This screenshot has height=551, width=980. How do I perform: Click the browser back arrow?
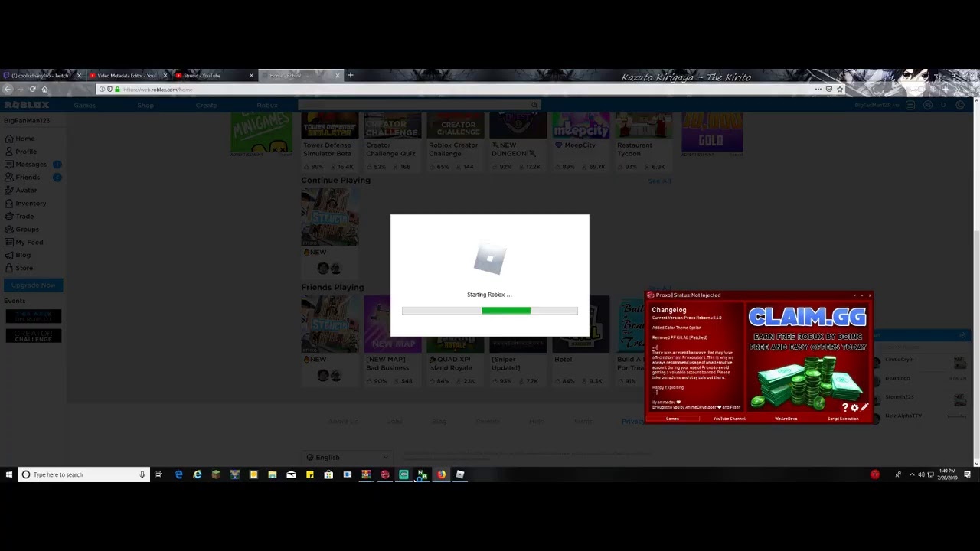[x=8, y=90]
